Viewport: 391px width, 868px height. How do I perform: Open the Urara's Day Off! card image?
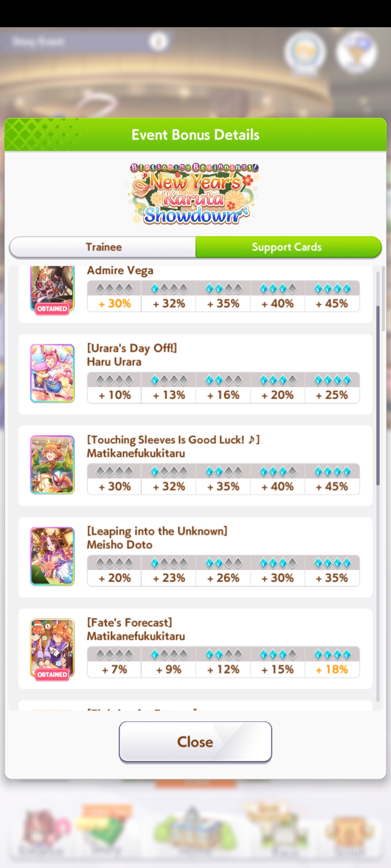(x=52, y=373)
